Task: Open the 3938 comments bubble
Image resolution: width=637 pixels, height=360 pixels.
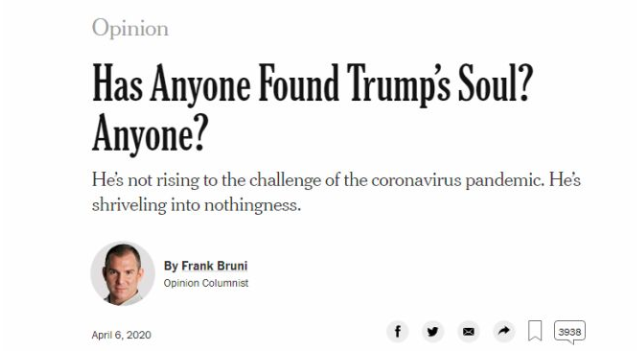Action: click(570, 332)
